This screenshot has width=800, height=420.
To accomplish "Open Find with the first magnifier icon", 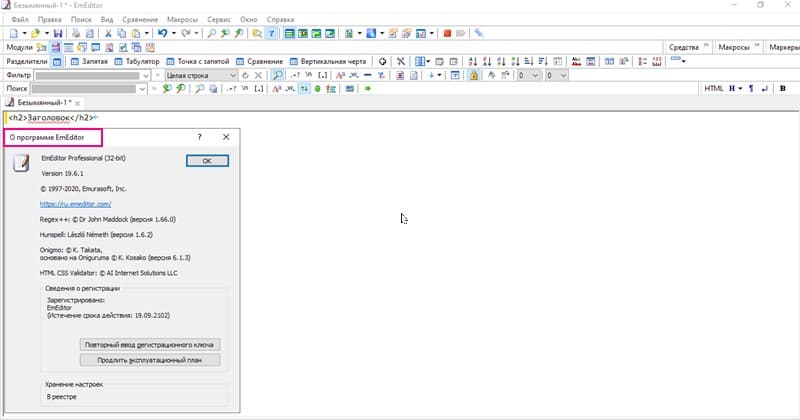I will click(211, 33).
